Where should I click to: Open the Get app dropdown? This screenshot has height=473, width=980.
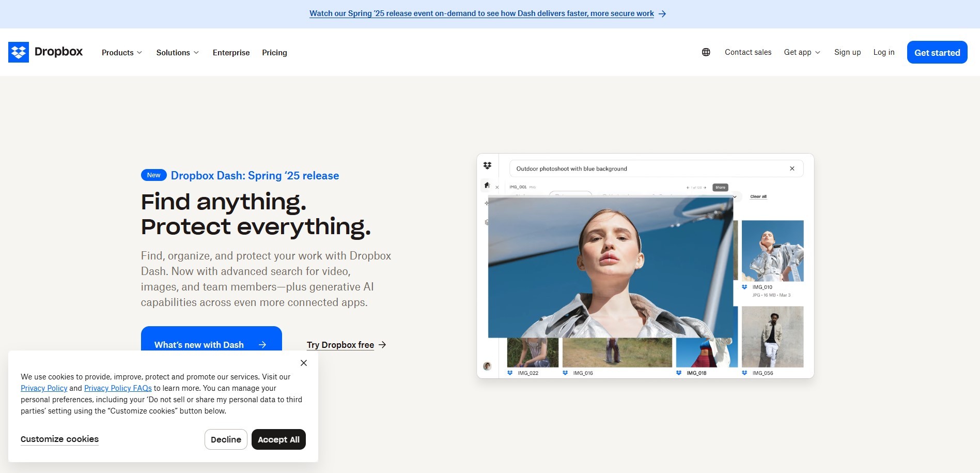802,52
